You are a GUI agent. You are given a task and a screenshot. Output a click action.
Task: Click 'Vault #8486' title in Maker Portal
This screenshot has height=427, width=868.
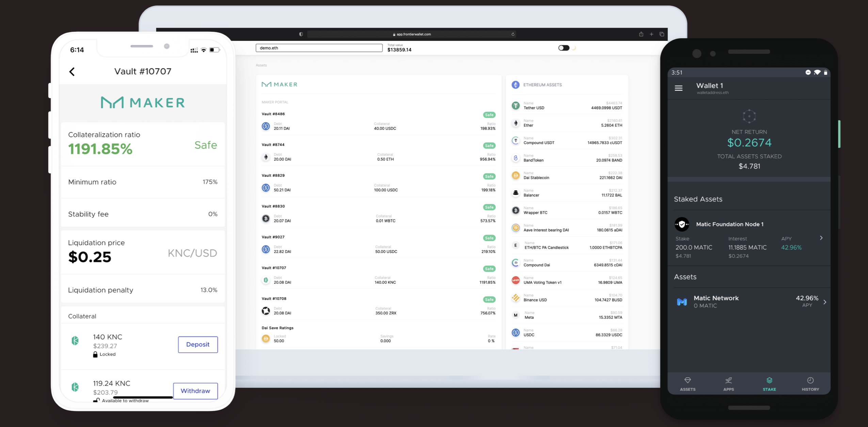click(x=273, y=114)
